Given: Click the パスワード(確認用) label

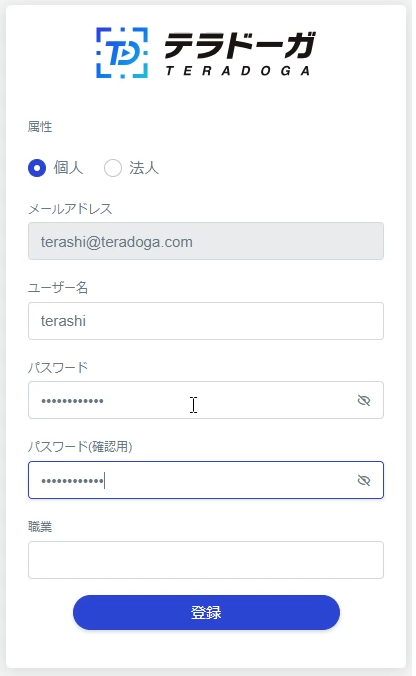Looking at the screenshot, I should click(80, 447).
